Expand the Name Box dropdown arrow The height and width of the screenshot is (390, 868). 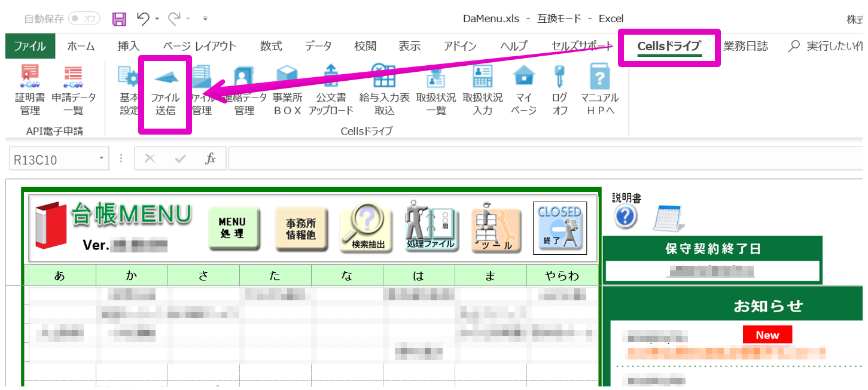101,159
